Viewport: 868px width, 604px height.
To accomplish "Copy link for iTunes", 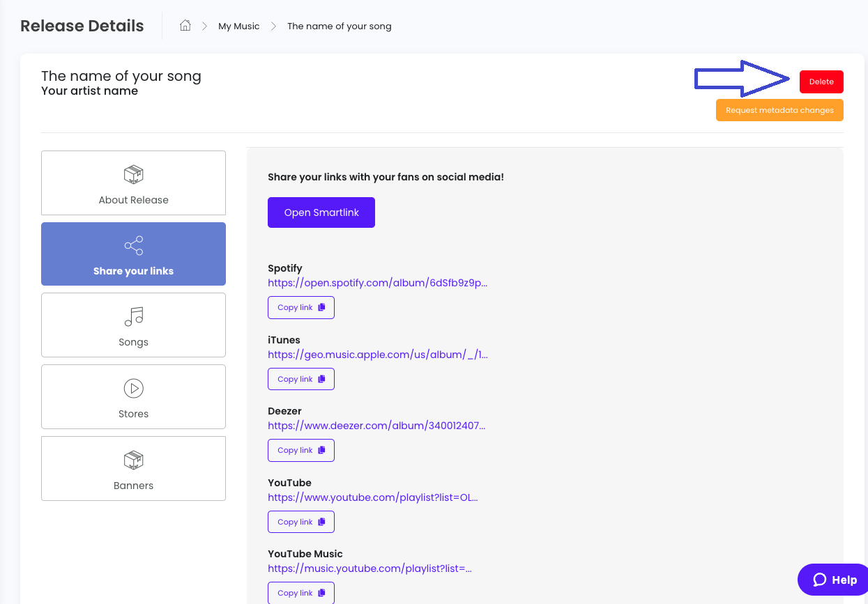I will pyautogui.click(x=301, y=379).
